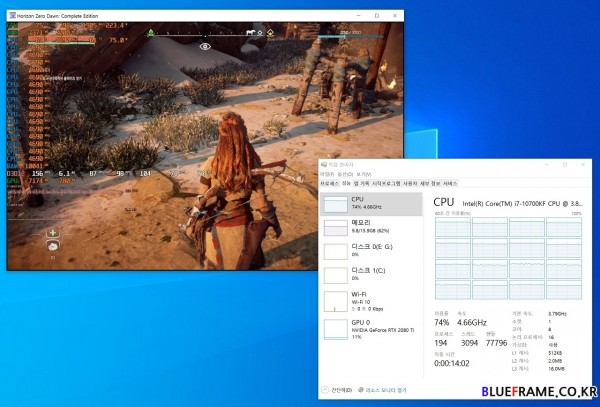Image resolution: width=600 pixels, height=407 pixels.
Task: Minimize the Task Manager window
Action: point(547,164)
